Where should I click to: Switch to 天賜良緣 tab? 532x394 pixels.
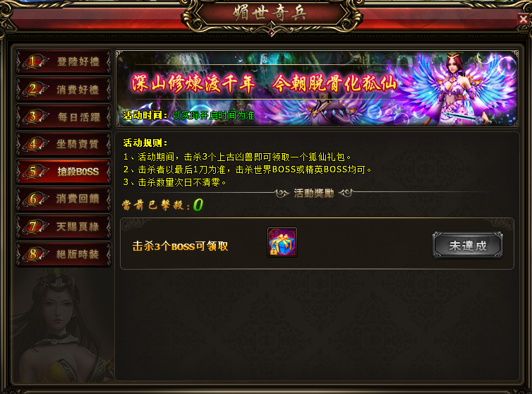pos(64,227)
